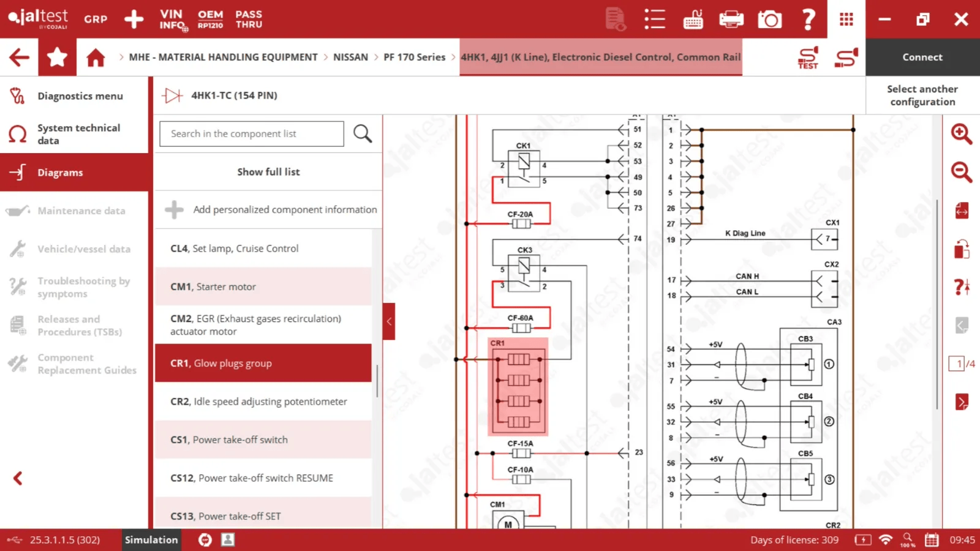
Task: Open OEM RP1210 option
Action: [x=210, y=19]
